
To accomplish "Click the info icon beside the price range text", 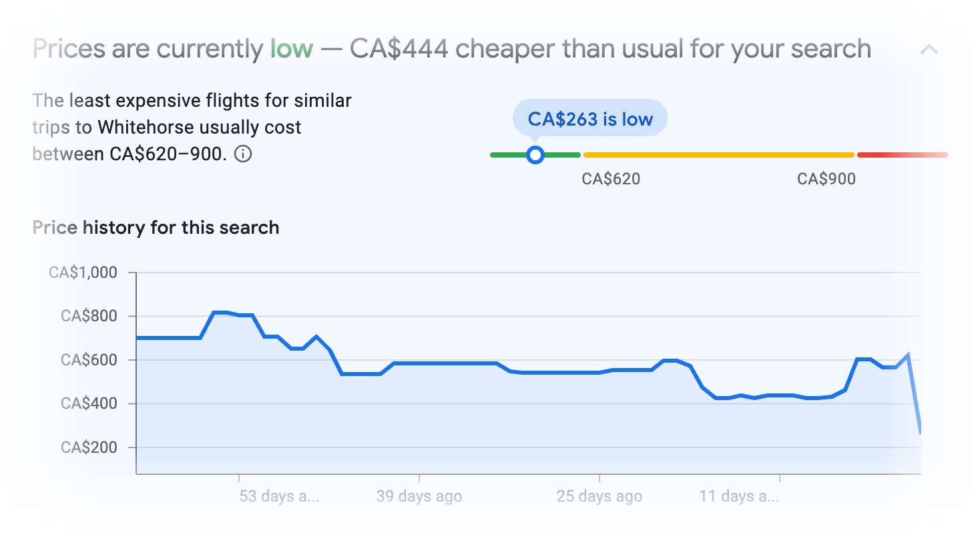I will click(x=244, y=154).
